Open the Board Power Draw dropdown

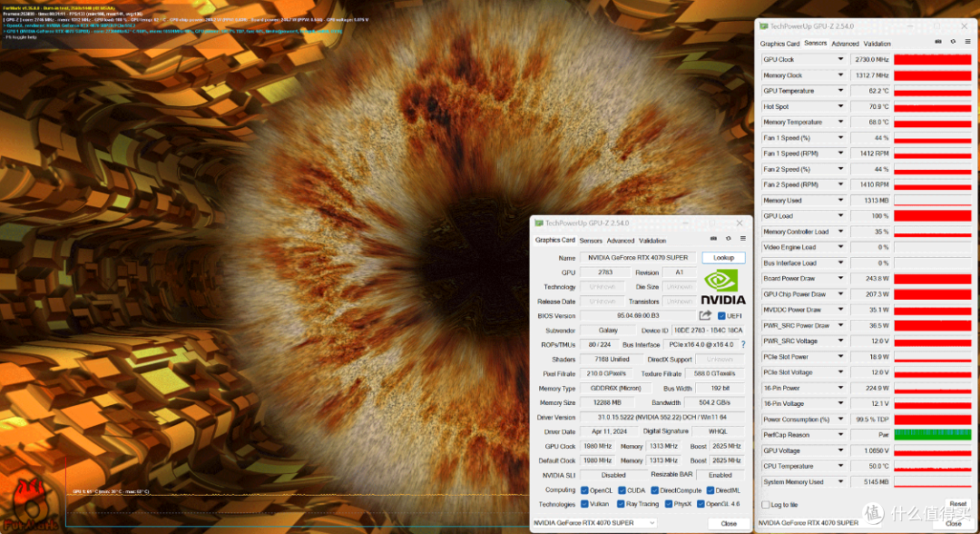[840, 278]
